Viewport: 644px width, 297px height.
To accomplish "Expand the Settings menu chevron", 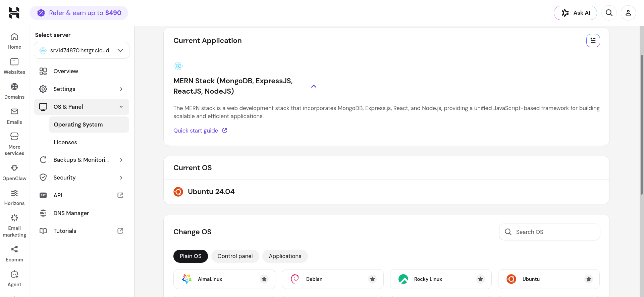I will [x=121, y=89].
